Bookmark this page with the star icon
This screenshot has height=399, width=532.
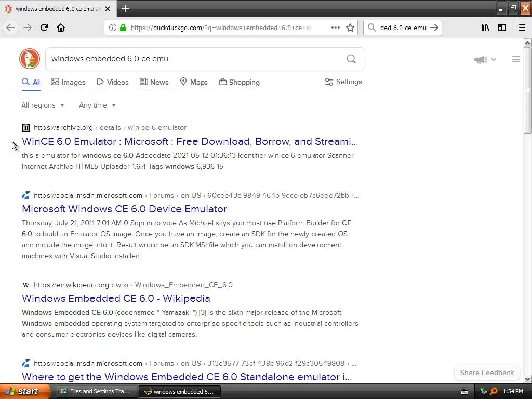[x=350, y=28]
